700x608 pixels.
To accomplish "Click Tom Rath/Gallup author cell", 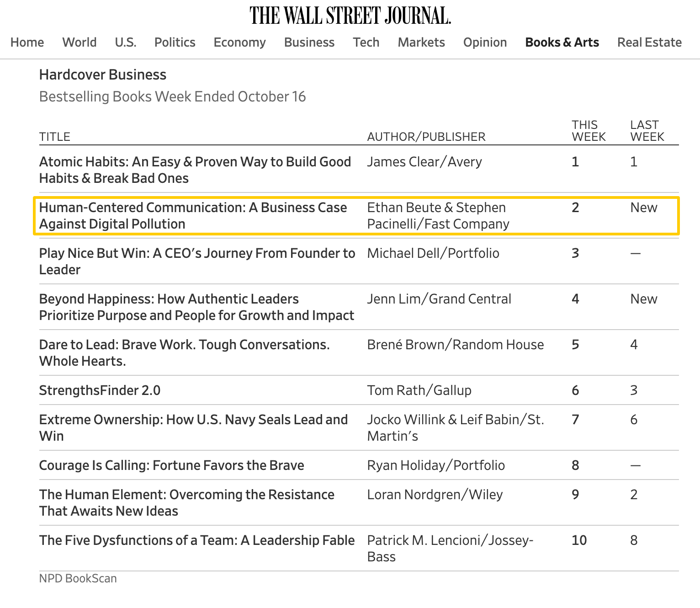I will 419,390.
